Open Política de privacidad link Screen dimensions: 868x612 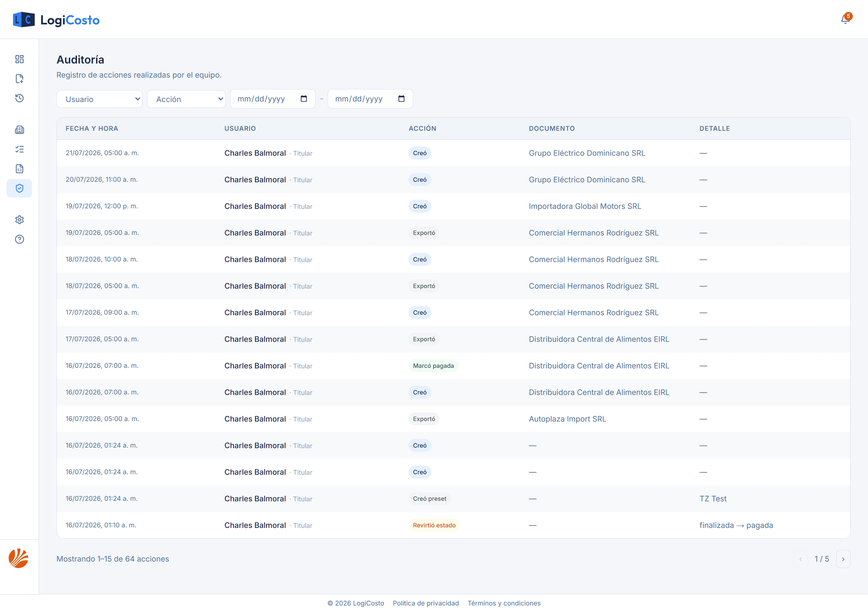[426, 603]
